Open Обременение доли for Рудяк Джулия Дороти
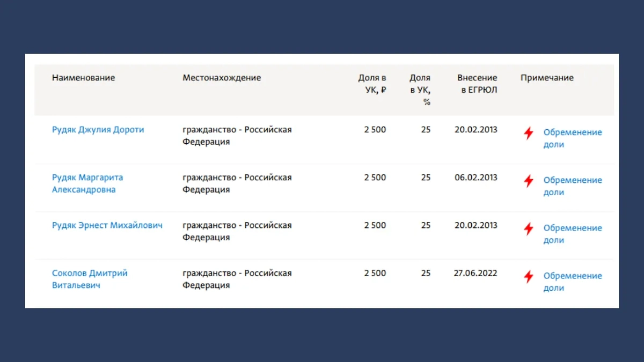This screenshot has height=362, width=644. tap(572, 138)
